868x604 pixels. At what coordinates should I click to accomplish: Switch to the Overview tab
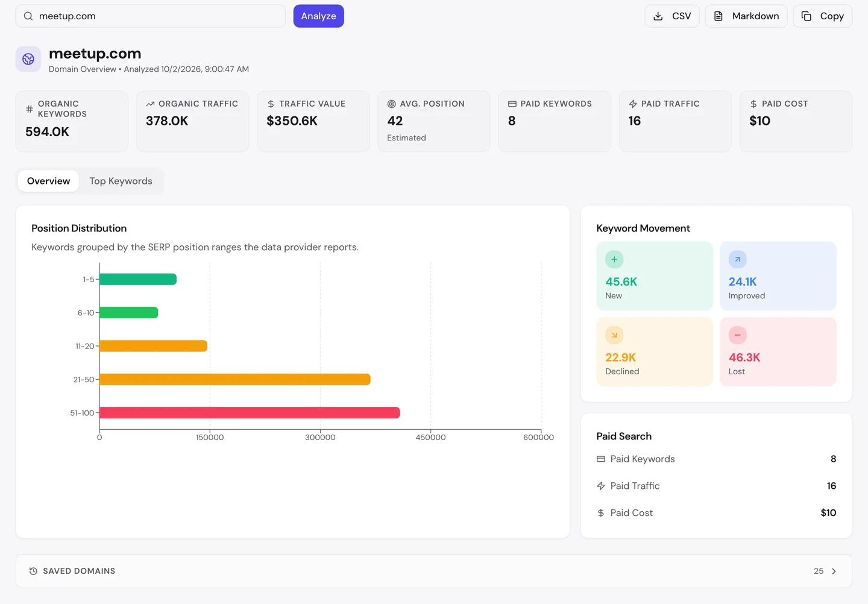point(49,181)
